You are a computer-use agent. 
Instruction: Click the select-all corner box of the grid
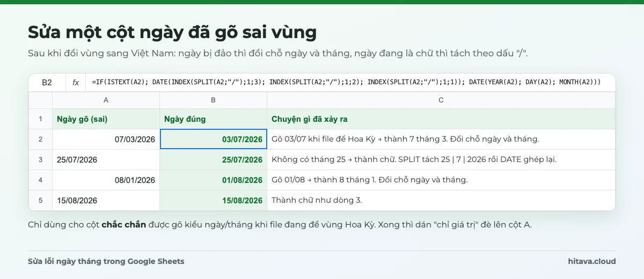coord(40,100)
